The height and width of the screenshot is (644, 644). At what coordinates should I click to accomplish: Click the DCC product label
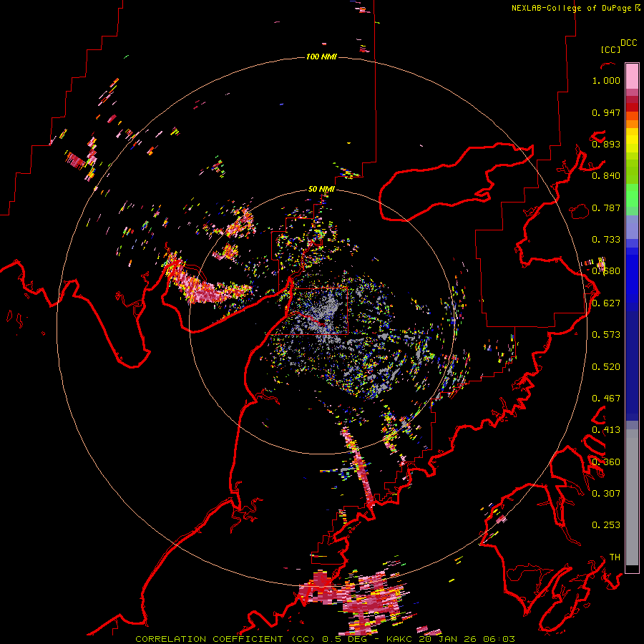coord(628,43)
